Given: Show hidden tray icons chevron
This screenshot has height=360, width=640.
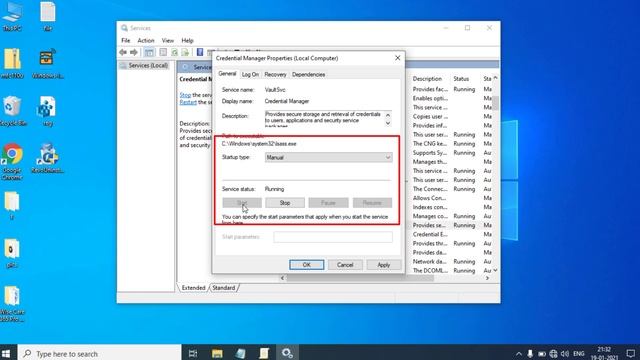Looking at the screenshot, I should [x=518, y=354].
